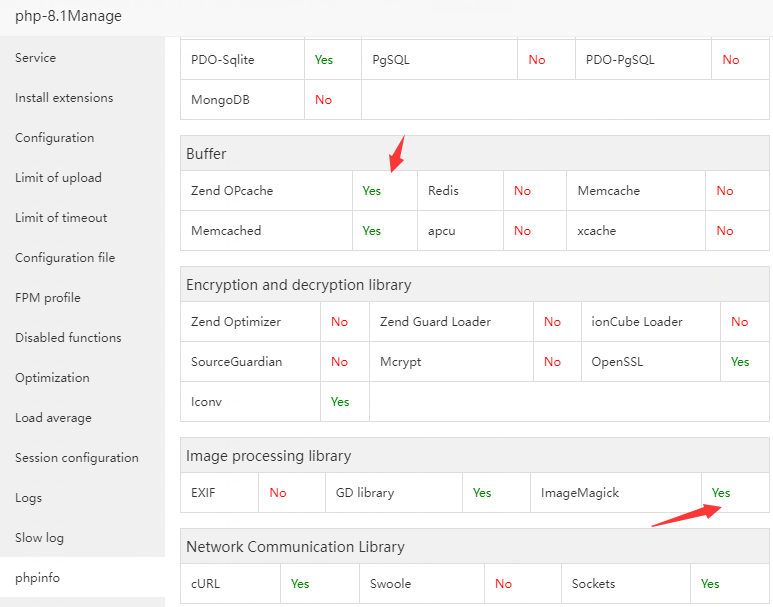
Task: Open Load average view
Action: [x=53, y=418]
